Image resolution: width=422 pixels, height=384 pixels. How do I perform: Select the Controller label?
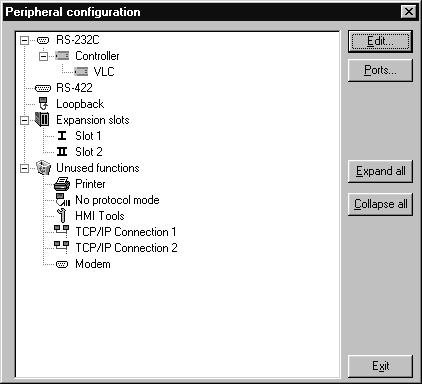click(97, 56)
